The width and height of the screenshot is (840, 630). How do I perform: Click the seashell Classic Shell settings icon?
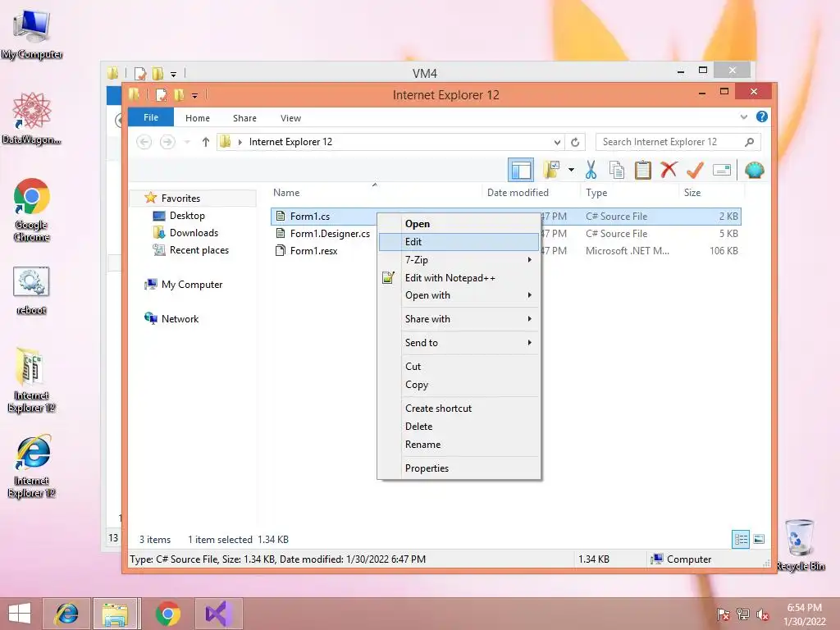pos(755,171)
